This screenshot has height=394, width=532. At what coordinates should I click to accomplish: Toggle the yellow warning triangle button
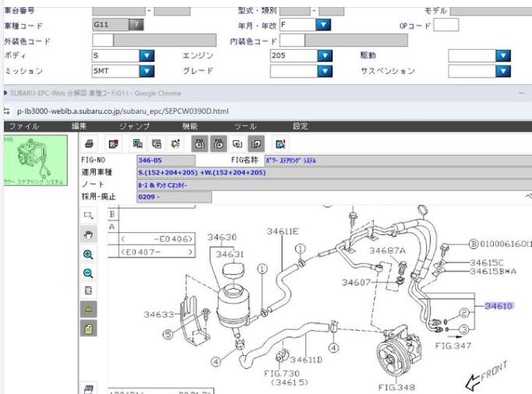88,310
